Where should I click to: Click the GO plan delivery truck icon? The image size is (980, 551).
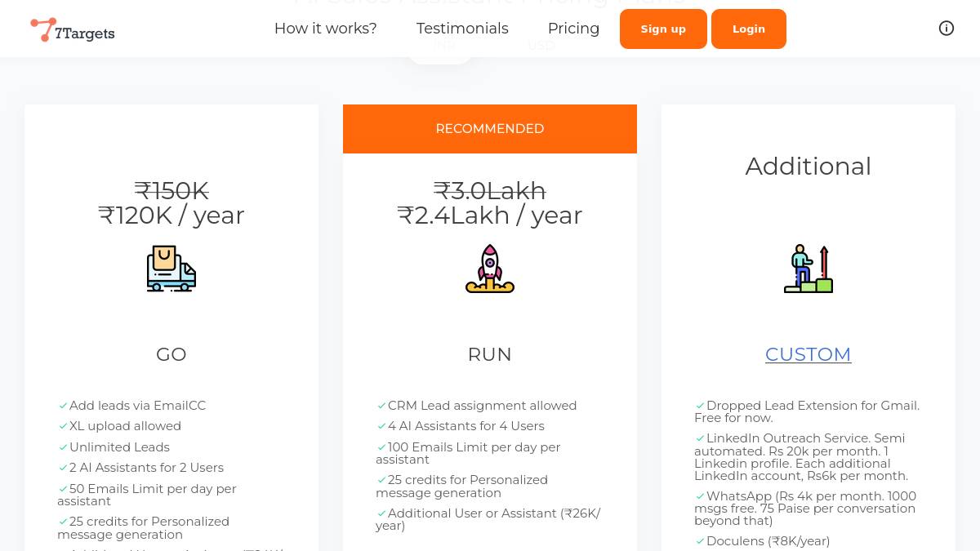point(171,269)
